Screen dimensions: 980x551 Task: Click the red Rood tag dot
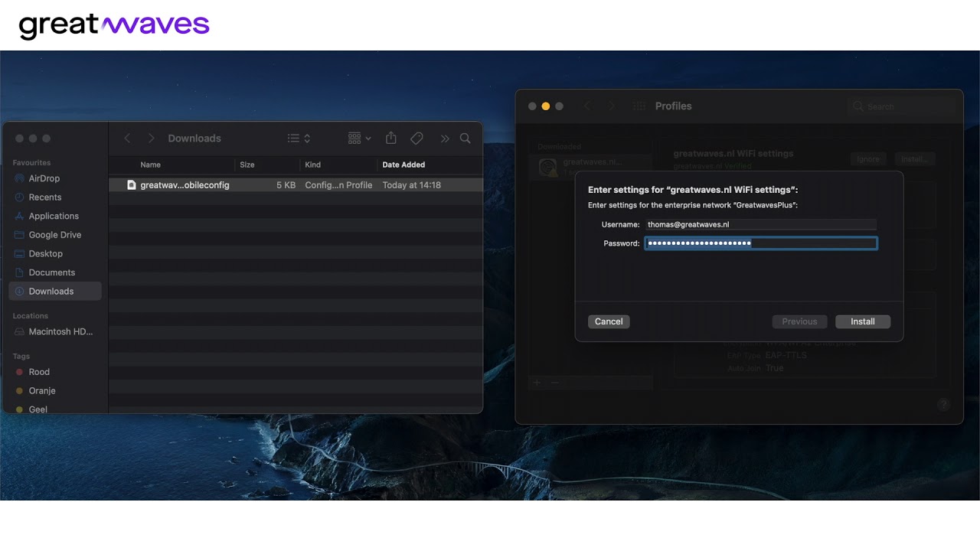[x=19, y=372]
